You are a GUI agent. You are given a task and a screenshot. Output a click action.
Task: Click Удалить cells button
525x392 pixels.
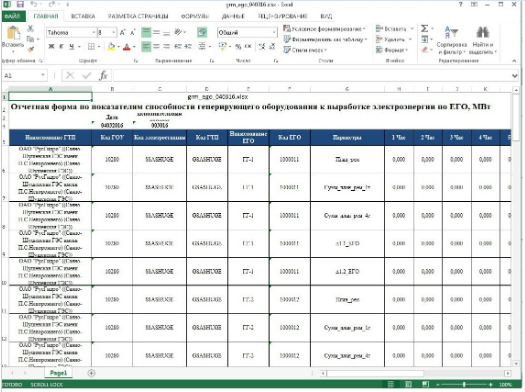pyautogui.click(x=393, y=40)
